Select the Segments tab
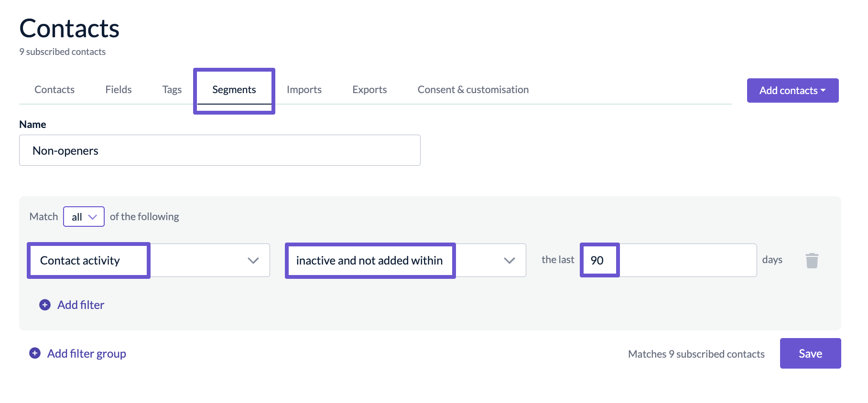Image resolution: width=868 pixels, height=403 pixels. [234, 90]
